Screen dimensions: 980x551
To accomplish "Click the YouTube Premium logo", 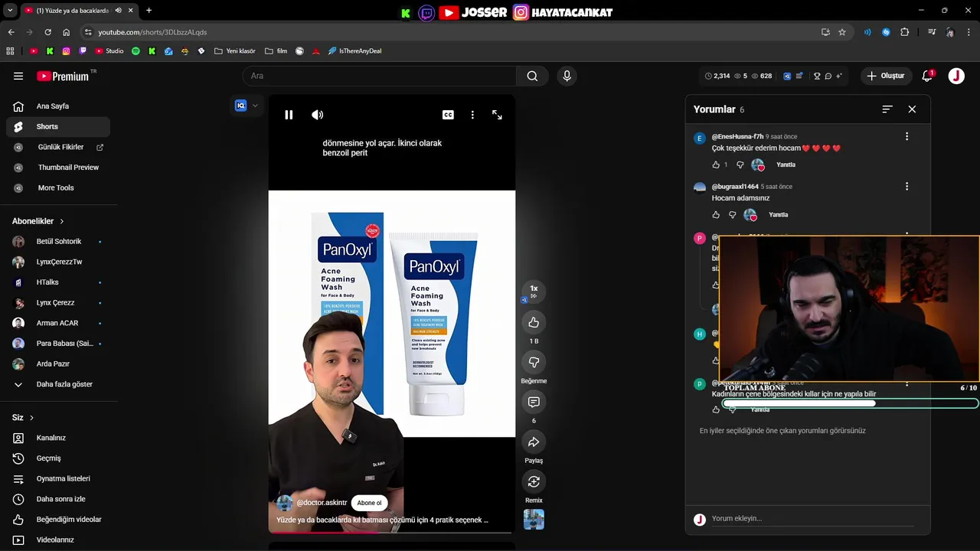I will (63, 76).
